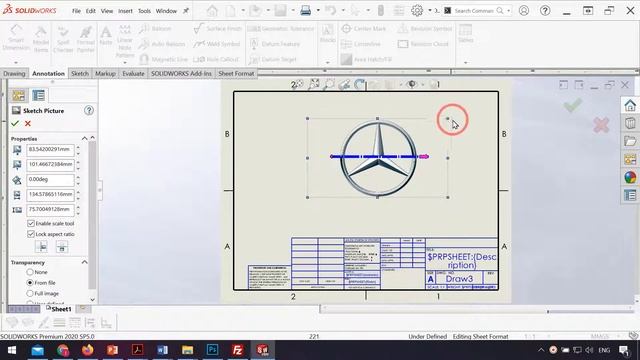Open the Blocks tool
640x360 pixels.
[x=327, y=33]
